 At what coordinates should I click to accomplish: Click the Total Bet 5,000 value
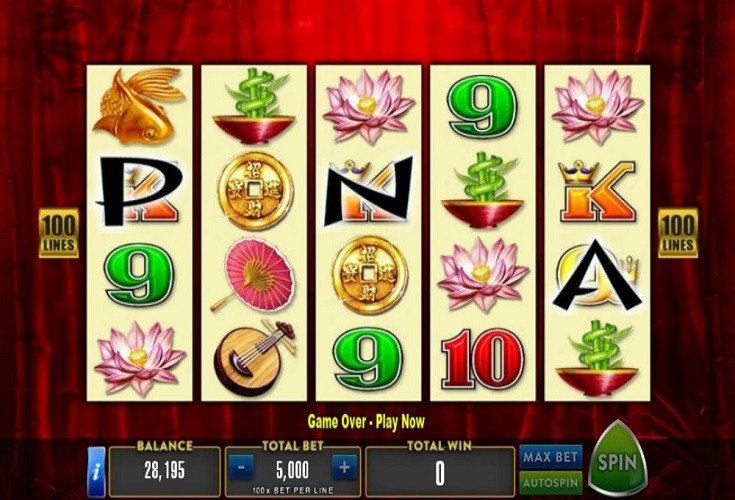pyautogui.click(x=292, y=470)
